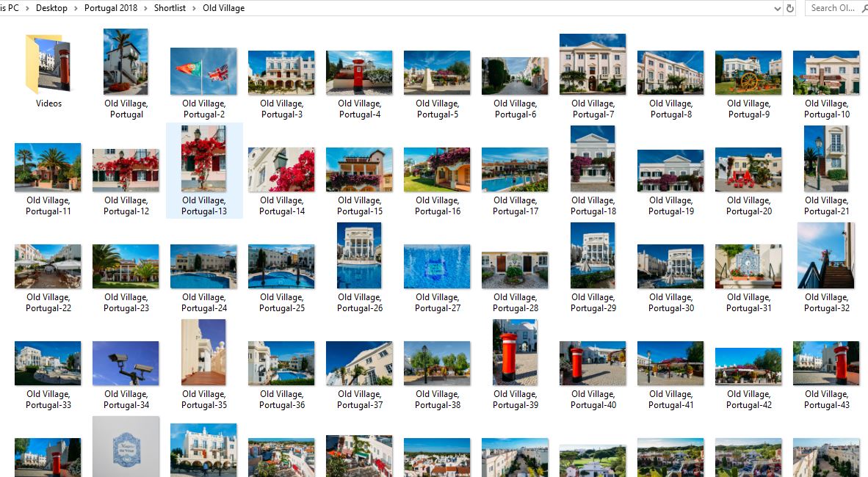Image resolution: width=868 pixels, height=477 pixels.
Task: Select Old Village, Portugal-35 thumbnail
Action: (x=203, y=352)
